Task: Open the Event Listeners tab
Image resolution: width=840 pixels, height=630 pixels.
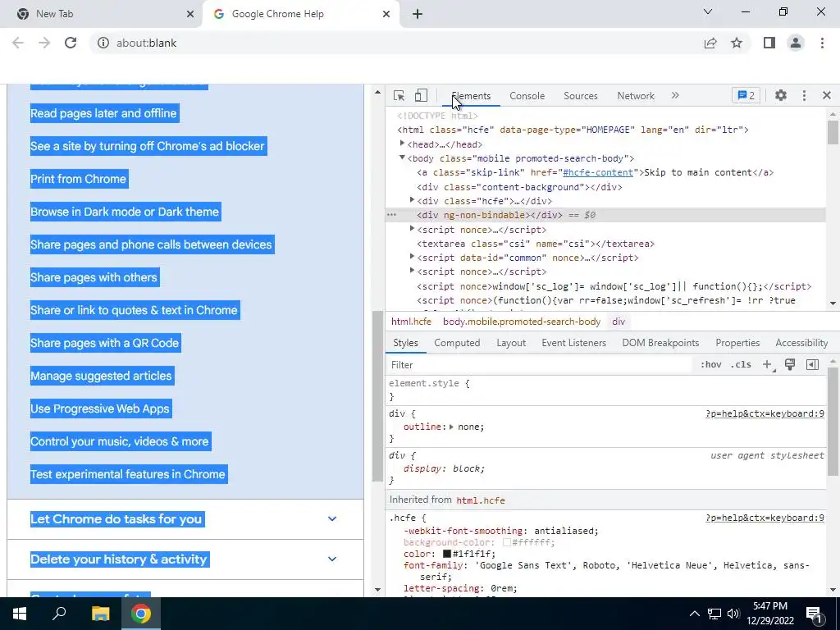Action: click(x=573, y=343)
